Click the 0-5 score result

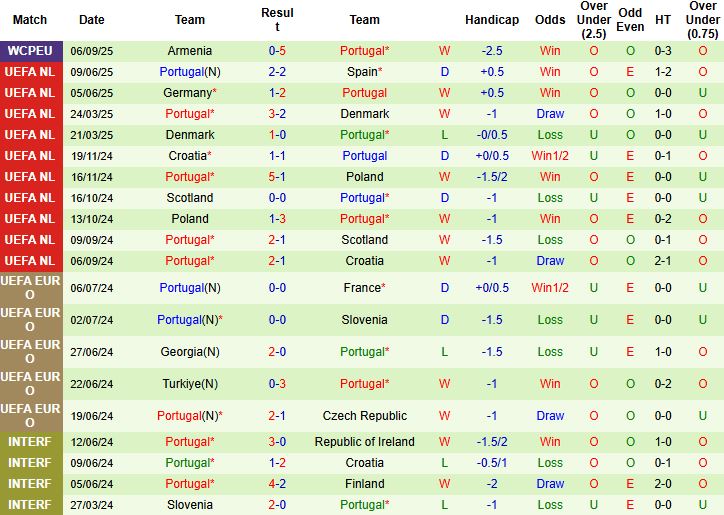277,51
